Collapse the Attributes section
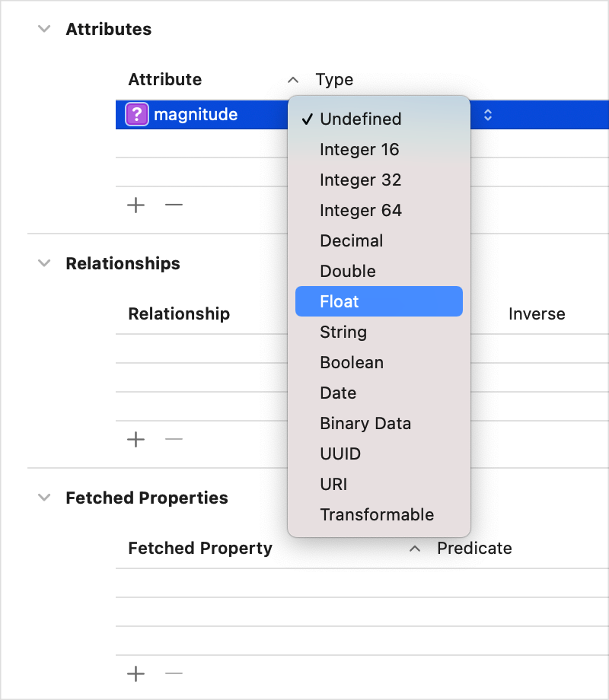The image size is (609, 700). point(43,29)
